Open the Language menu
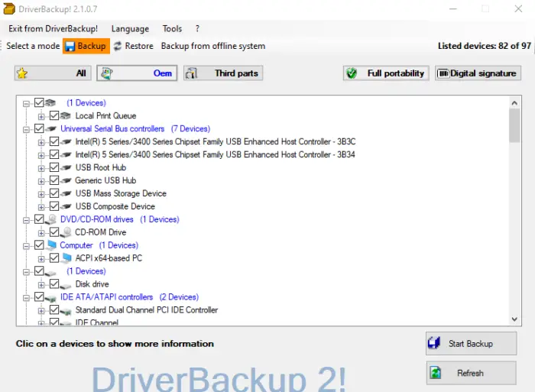The image size is (535, 392). (x=130, y=29)
